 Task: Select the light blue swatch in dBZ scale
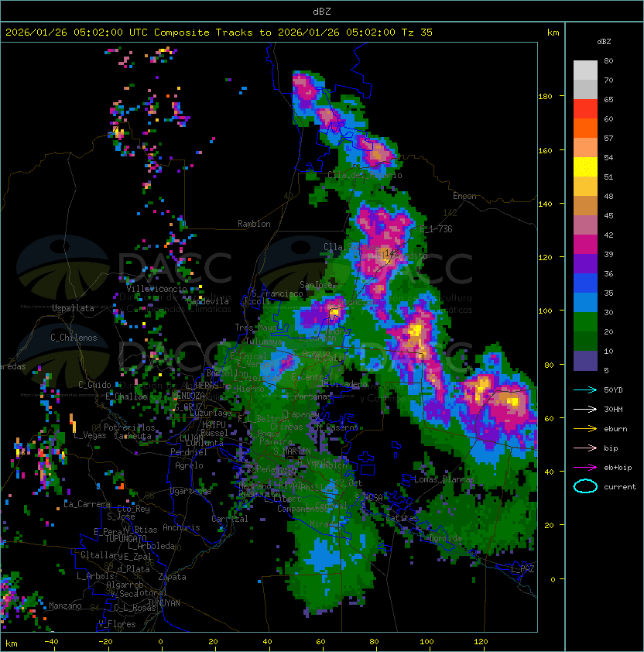tap(585, 302)
